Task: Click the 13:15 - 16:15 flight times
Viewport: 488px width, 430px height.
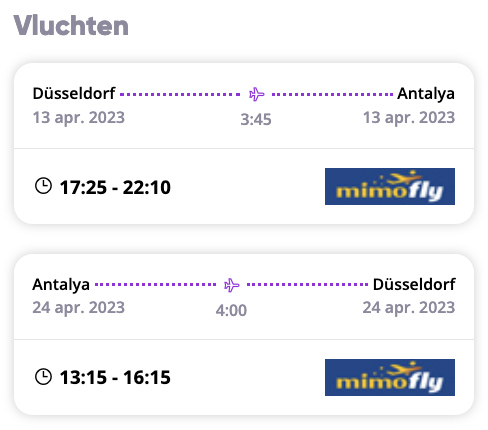Action: tap(115, 378)
